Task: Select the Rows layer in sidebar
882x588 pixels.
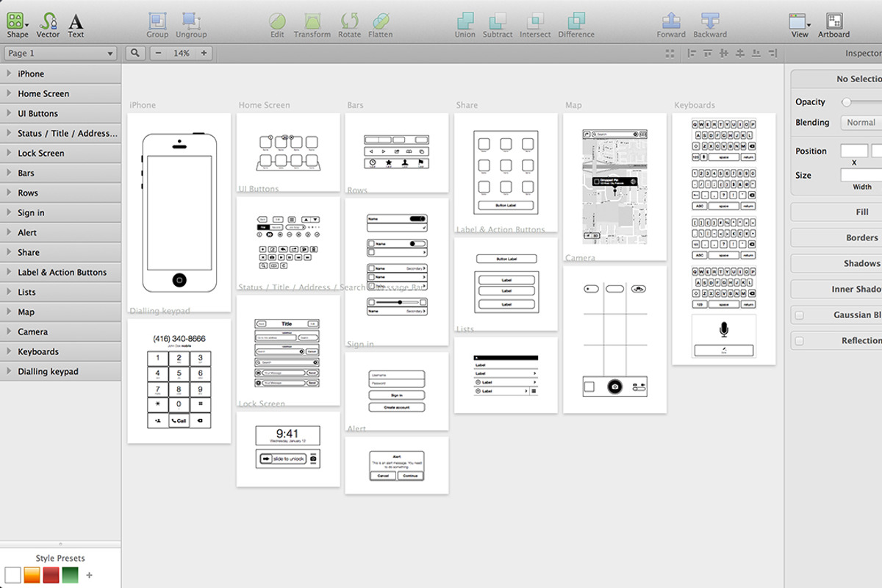Action: [x=60, y=193]
